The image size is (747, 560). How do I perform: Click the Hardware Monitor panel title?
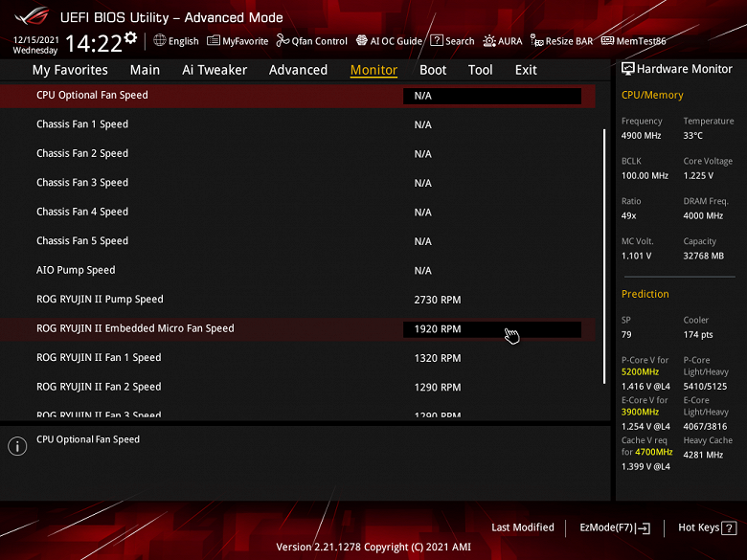click(684, 69)
